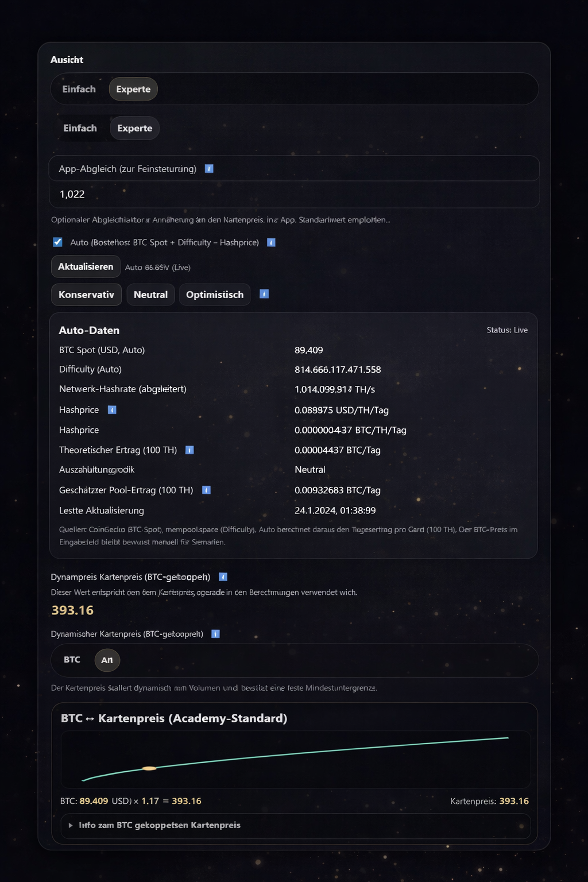Click the App-Abgleich input field showing 1,022
The height and width of the screenshot is (882, 588).
[294, 194]
